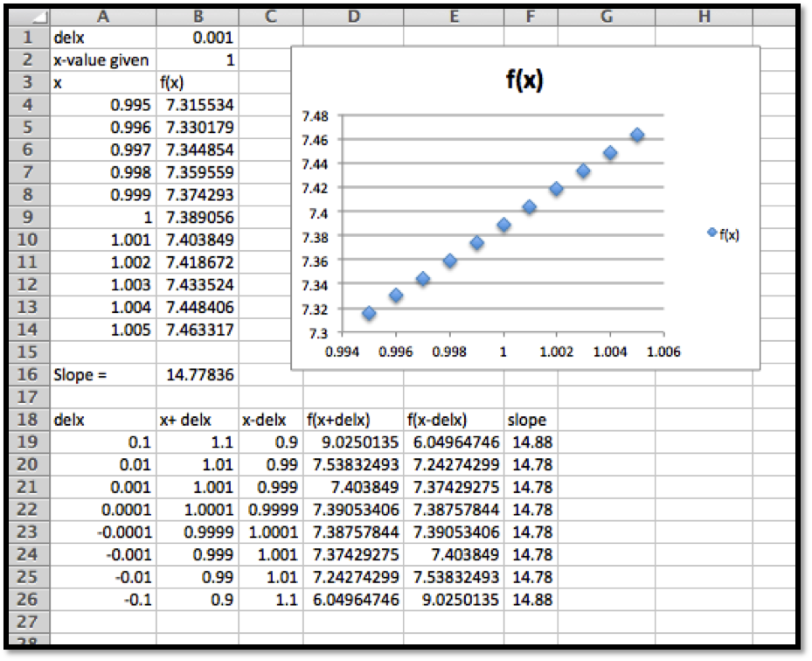Image resolution: width=812 pixels, height=661 pixels.
Task: Click the f(x-delx) header cell
Action: click(452, 420)
